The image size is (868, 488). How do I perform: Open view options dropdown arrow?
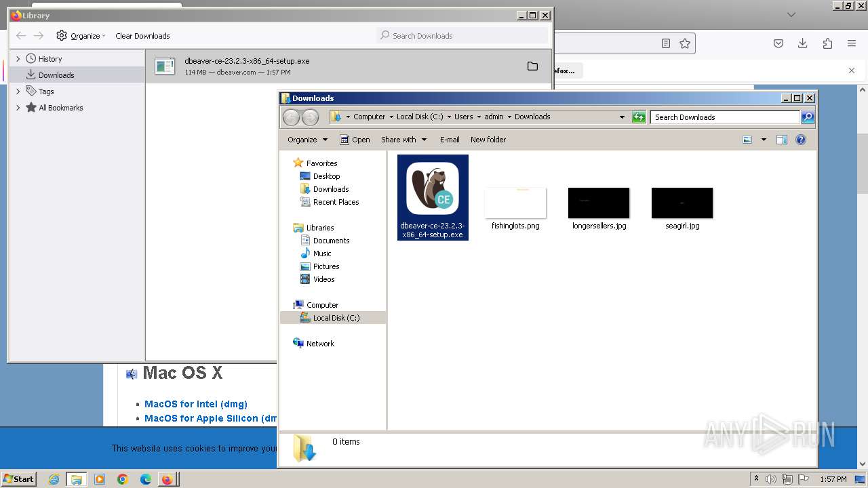click(764, 140)
